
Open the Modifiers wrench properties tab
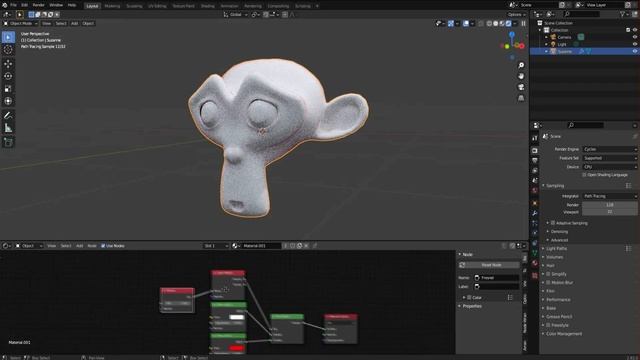tap(535, 213)
